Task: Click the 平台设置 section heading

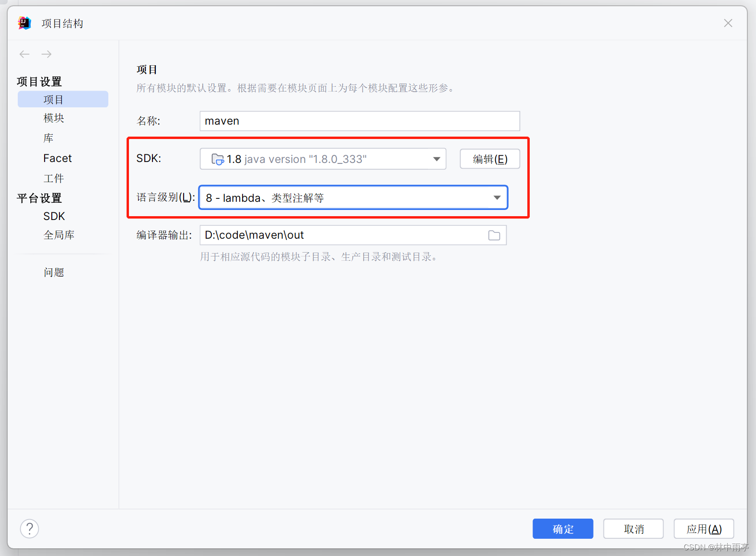Action: (39, 198)
